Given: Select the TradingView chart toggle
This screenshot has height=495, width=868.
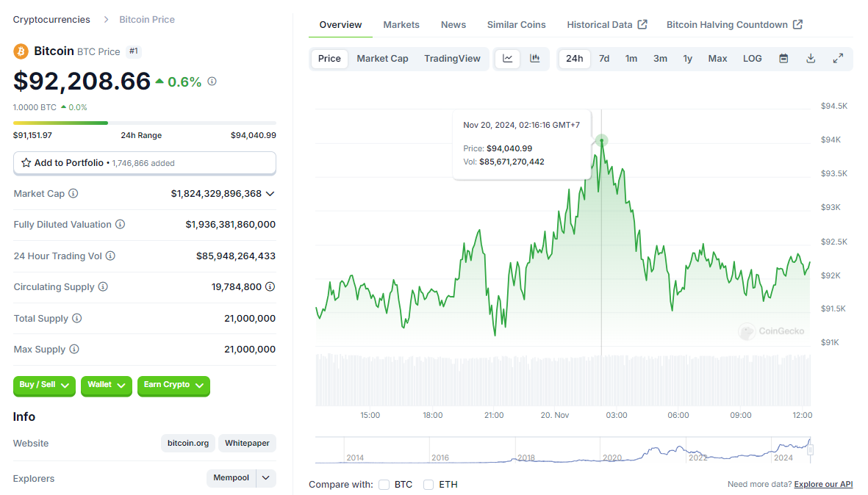Looking at the screenshot, I should tap(452, 59).
